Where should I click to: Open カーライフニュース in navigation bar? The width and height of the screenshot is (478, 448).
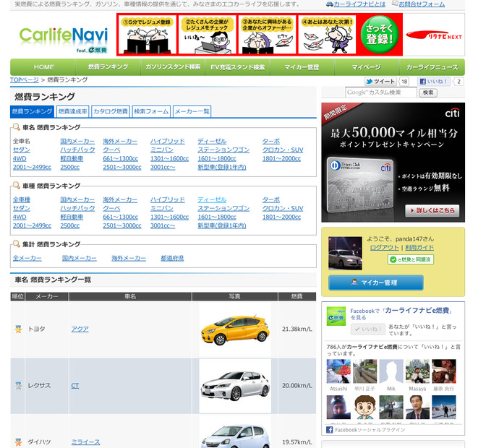(x=432, y=67)
